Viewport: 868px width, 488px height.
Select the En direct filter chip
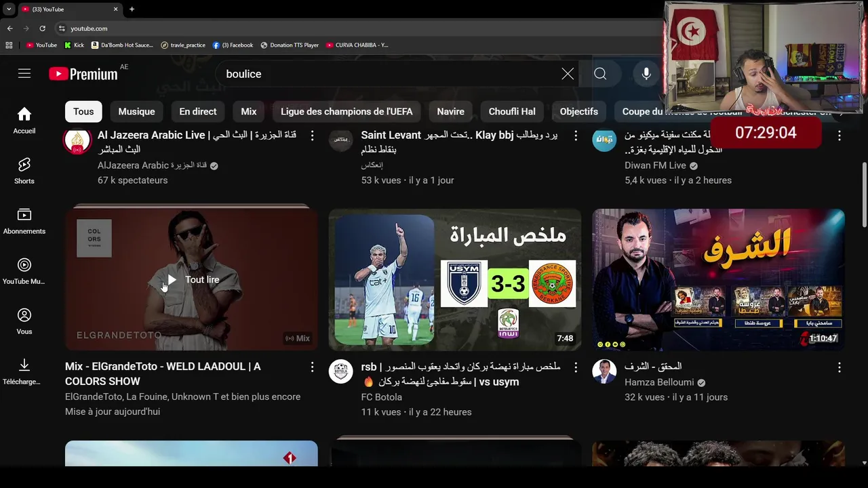click(198, 112)
